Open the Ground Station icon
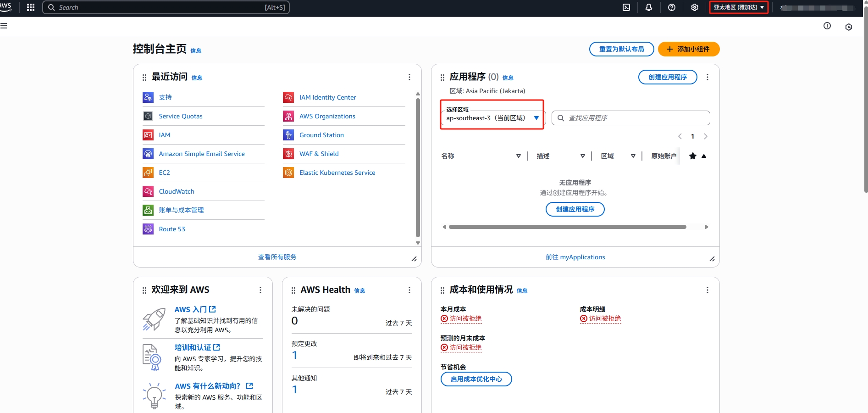This screenshot has width=868, height=413. pos(288,135)
